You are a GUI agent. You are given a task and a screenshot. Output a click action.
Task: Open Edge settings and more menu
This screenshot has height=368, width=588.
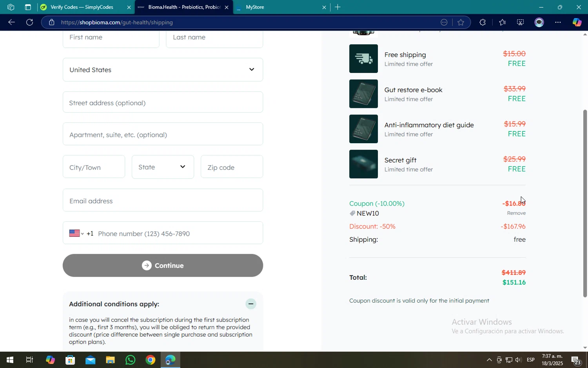click(558, 22)
